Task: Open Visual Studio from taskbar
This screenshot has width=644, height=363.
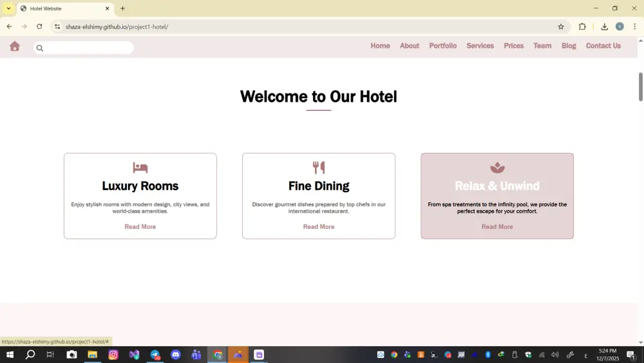Action: [x=134, y=355]
